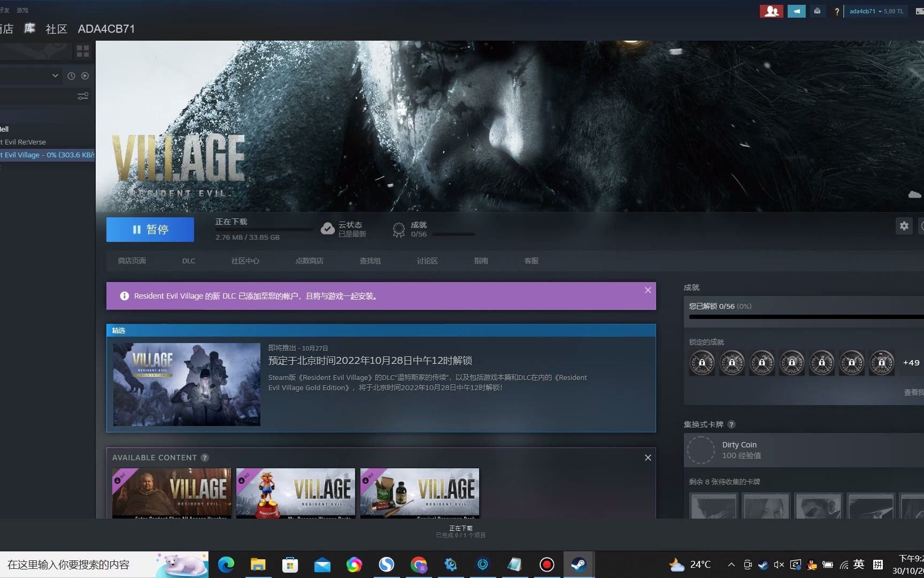Open Microsoft Store from taskbar
The height and width of the screenshot is (578, 924).
click(290, 565)
